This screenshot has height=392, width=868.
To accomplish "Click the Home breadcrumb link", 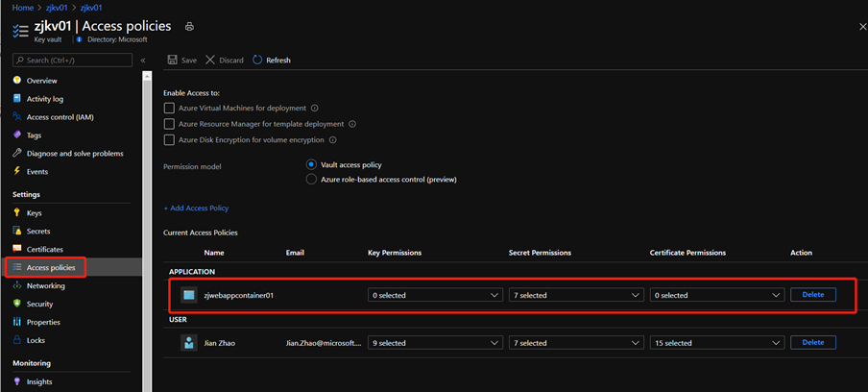I will [23, 8].
